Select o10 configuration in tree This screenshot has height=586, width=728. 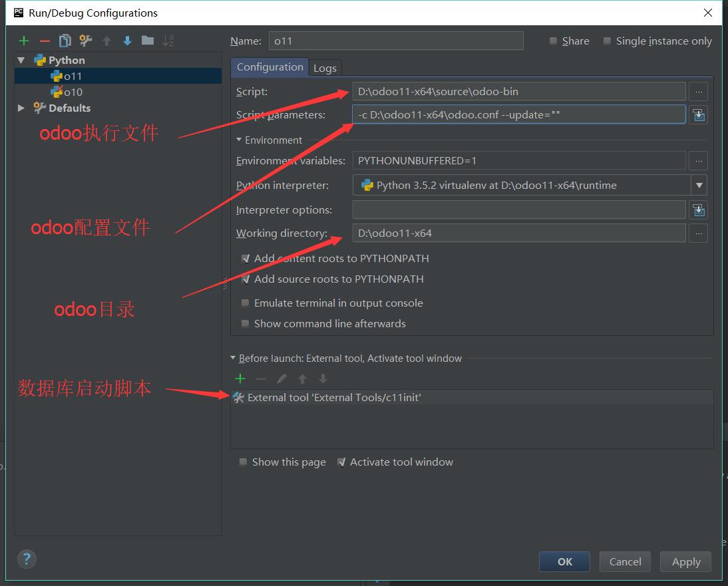(118, 92)
